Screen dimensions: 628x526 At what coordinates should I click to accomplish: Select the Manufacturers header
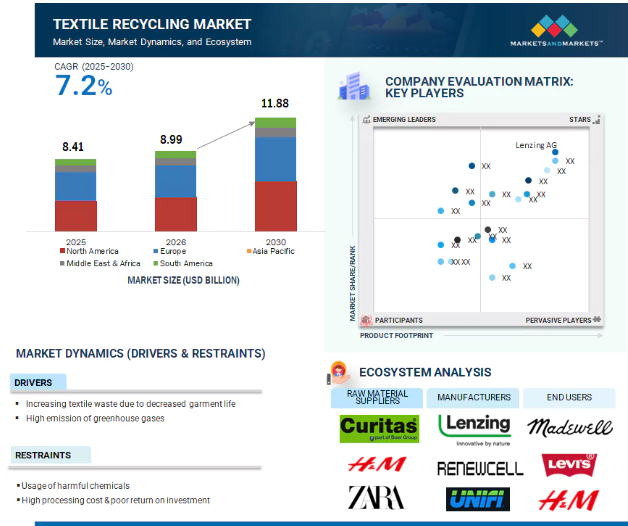(x=473, y=398)
